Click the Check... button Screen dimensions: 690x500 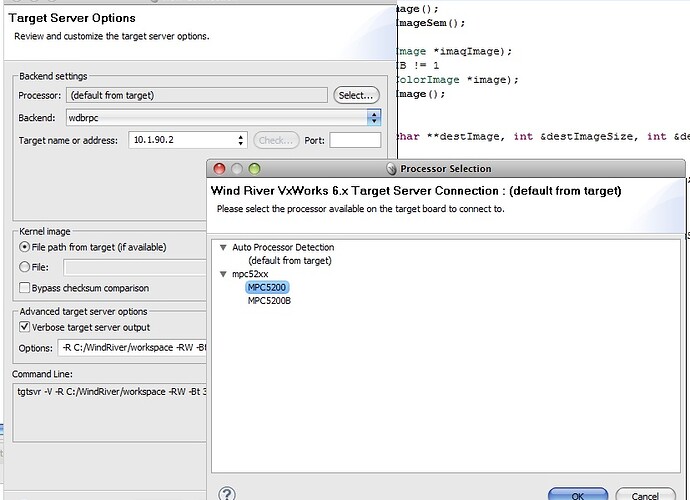tap(276, 140)
